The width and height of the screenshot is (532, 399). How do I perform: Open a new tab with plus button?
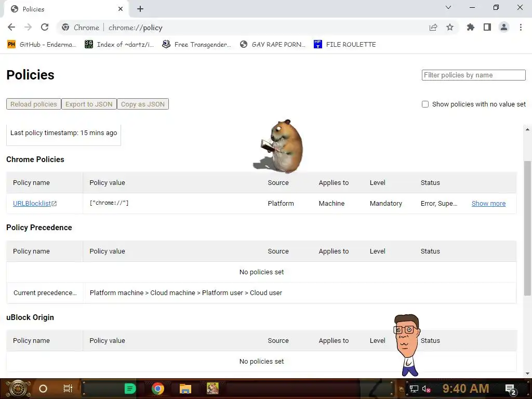point(140,9)
